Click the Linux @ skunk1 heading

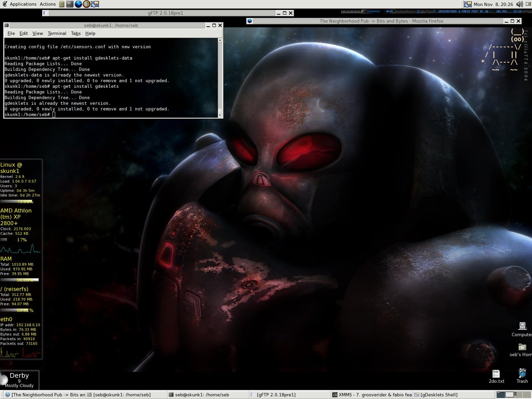[x=11, y=168]
